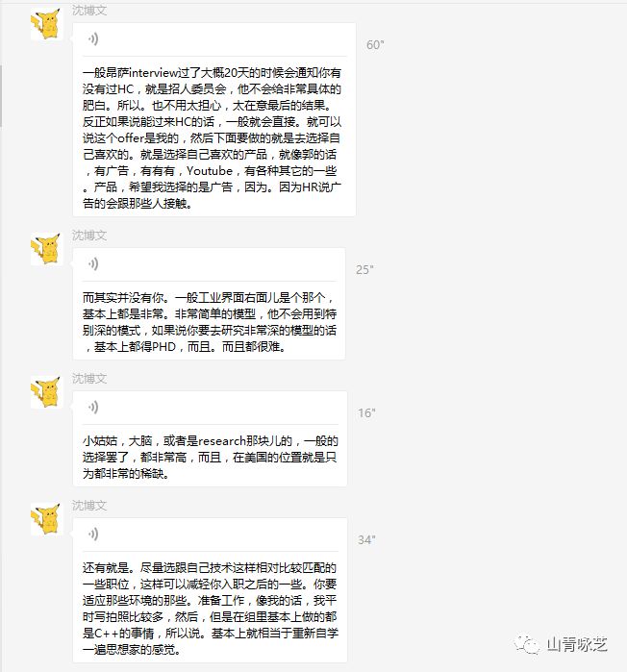Click sender name 沈博文 above the 16-second message
This screenshot has height=672, width=627.
89,379
